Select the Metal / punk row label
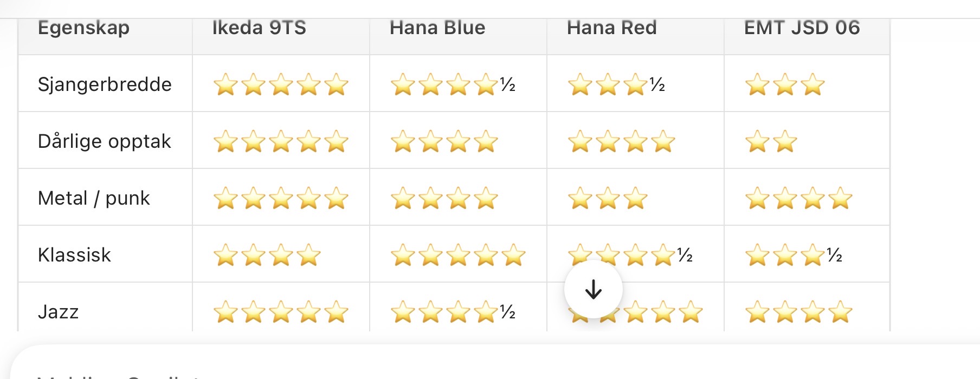 click(94, 198)
